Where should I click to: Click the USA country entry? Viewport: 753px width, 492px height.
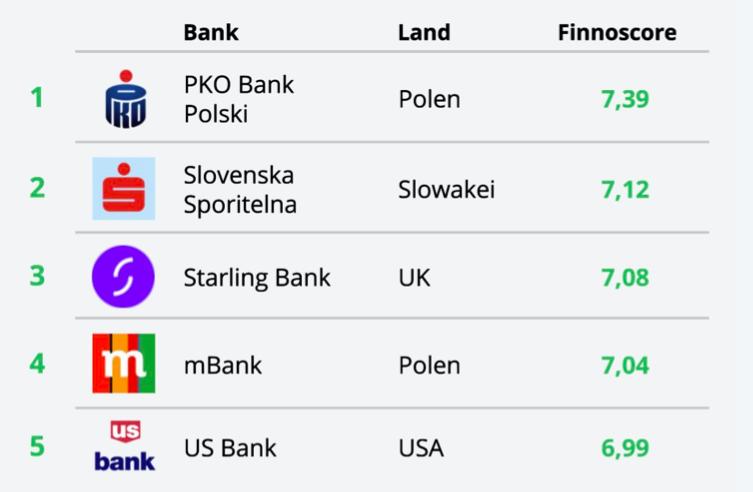[421, 448]
